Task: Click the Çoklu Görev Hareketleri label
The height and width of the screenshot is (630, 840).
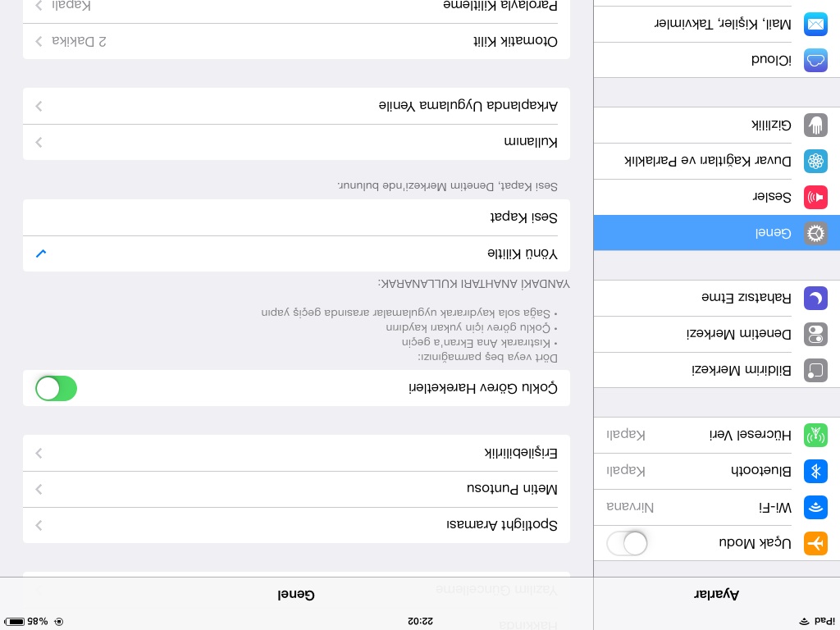Action: [x=483, y=388]
